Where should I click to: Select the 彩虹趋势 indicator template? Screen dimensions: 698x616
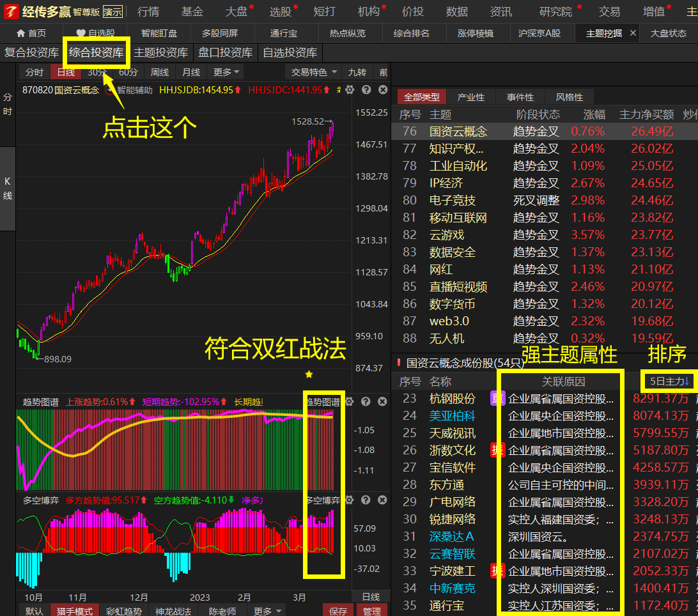pos(124,611)
